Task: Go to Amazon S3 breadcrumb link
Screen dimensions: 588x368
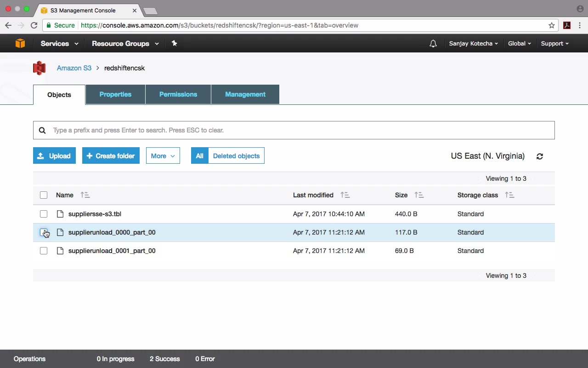Action: coord(74,68)
